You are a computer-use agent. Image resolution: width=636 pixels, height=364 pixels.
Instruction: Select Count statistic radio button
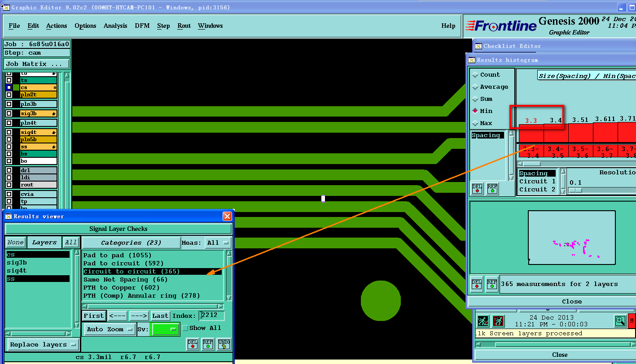(475, 75)
